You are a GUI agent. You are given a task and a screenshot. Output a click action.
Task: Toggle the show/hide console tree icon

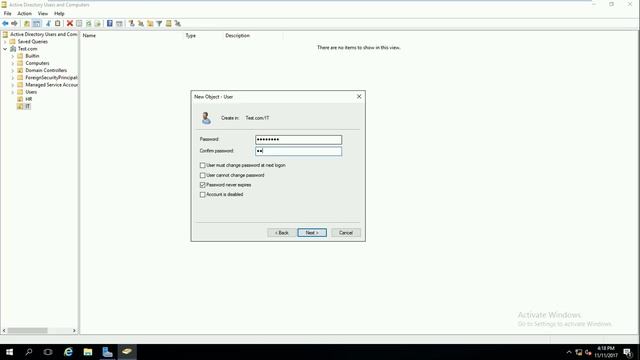pyautogui.click(x=36, y=24)
